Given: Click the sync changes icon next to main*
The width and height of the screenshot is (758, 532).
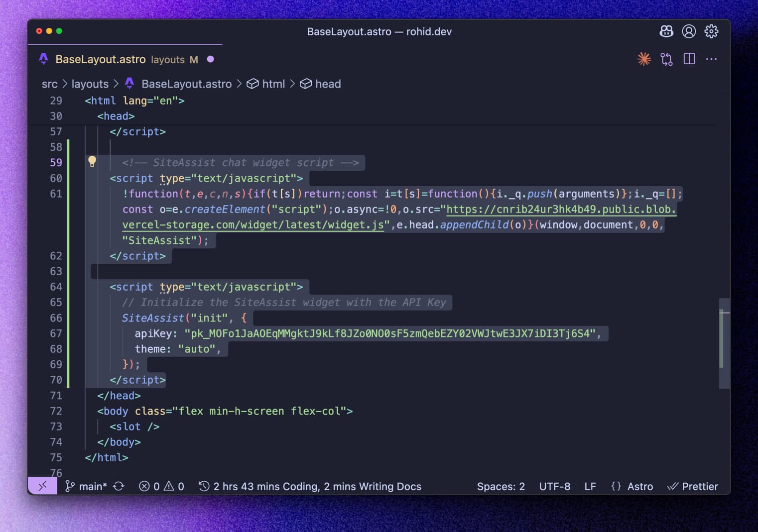Looking at the screenshot, I should pos(118,486).
